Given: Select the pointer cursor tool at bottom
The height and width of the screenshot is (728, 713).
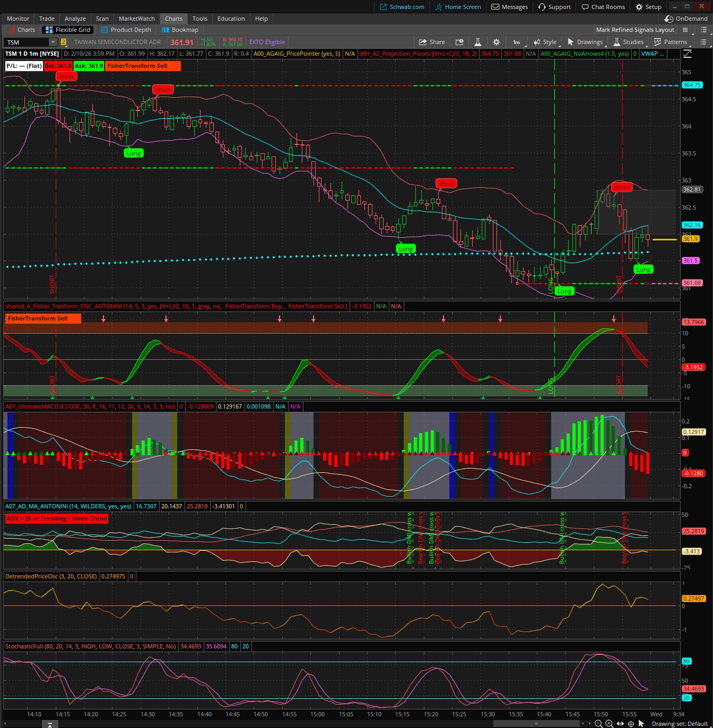Looking at the screenshot, I should (x=641, y=724).
